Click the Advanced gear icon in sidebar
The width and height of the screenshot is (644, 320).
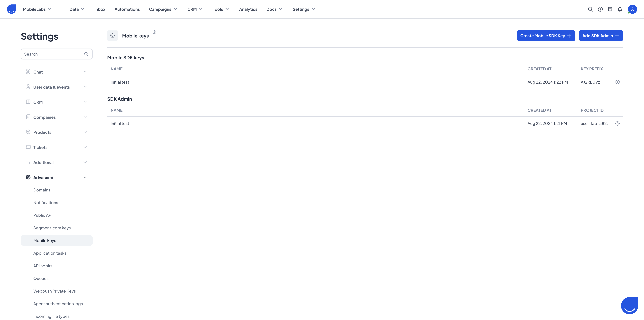pos(28,177)
